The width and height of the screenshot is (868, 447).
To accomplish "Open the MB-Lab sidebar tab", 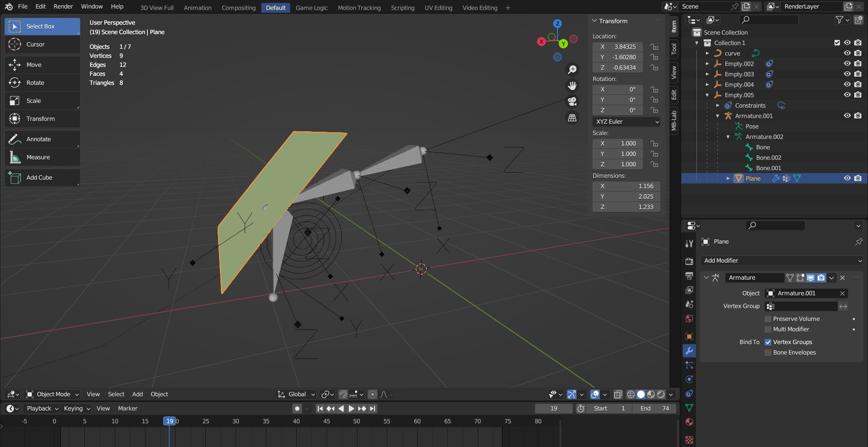I will pos(674,120).
